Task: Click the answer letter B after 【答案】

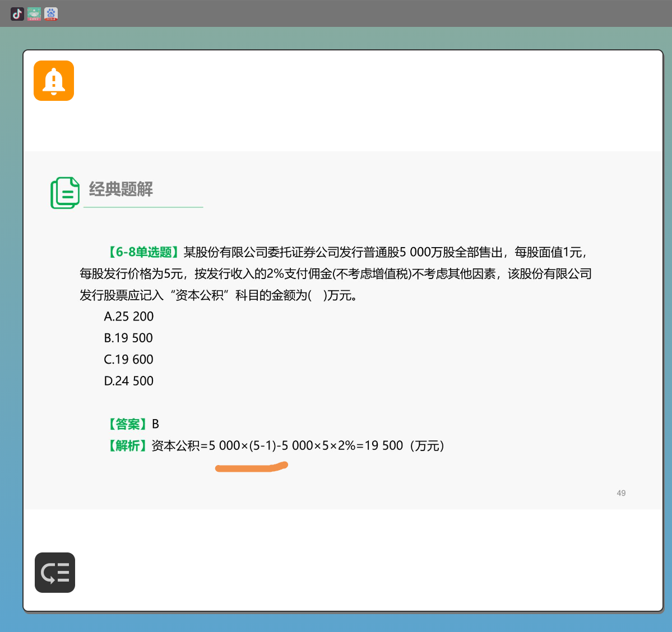Action: pos(156,424)
